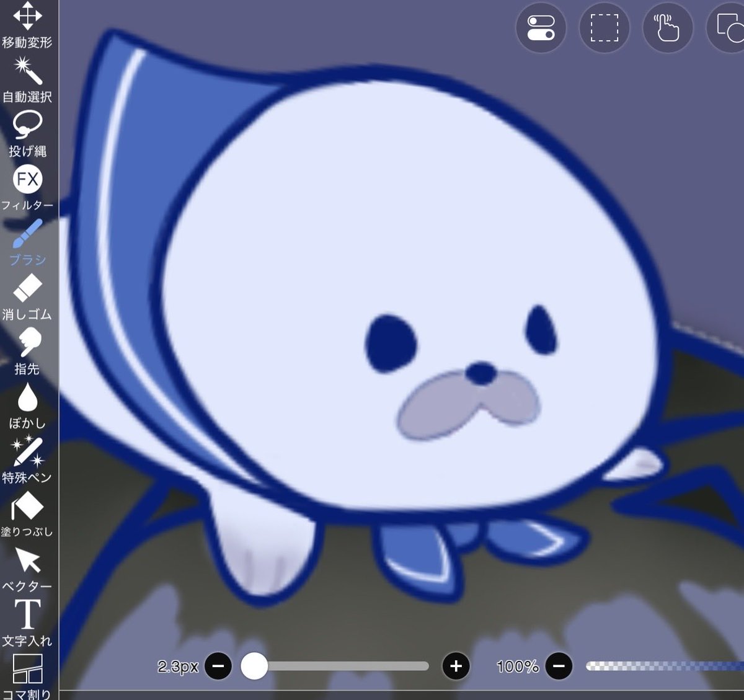
Task: Tap the hand stabilizer button
Action: click(668, 28)
